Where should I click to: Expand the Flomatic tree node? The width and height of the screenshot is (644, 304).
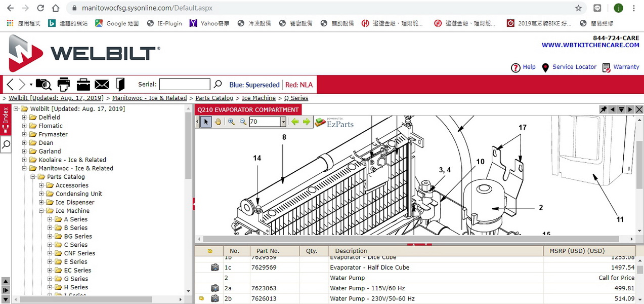[x=24, y=126]
